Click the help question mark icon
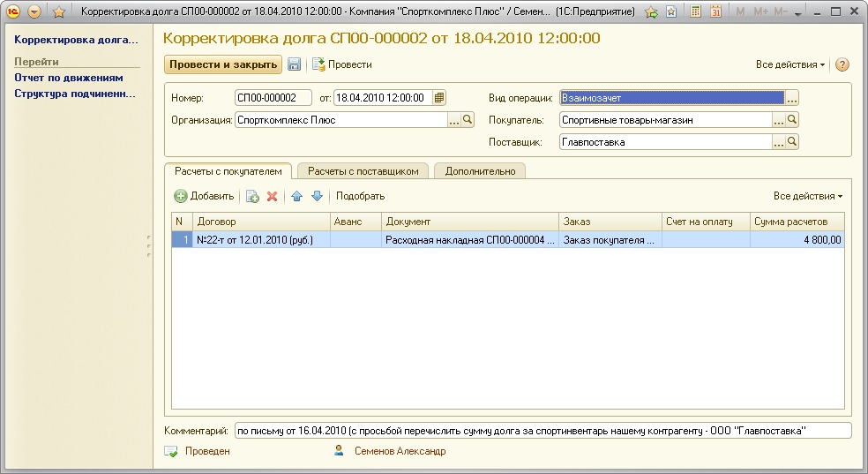Screen dimensions: 868x474 pyautogui.click(x=842, y=64)
